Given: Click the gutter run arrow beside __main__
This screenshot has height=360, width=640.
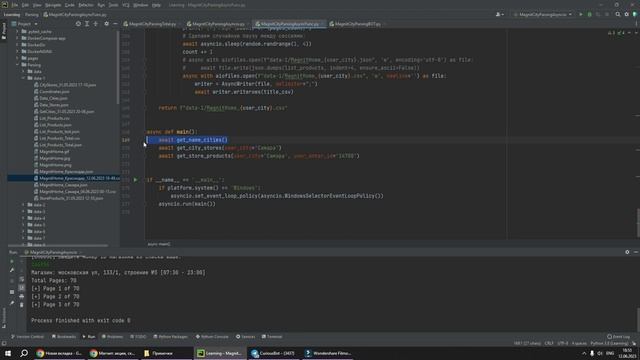Looking at the screenshot, I should [136, 180].
